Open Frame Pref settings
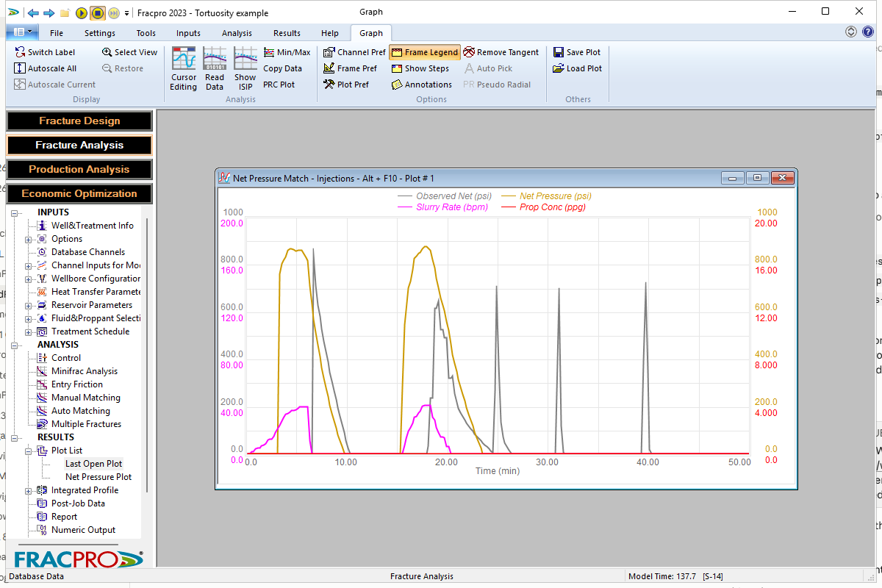The image size is (882, 588). (x=350, y=68)
